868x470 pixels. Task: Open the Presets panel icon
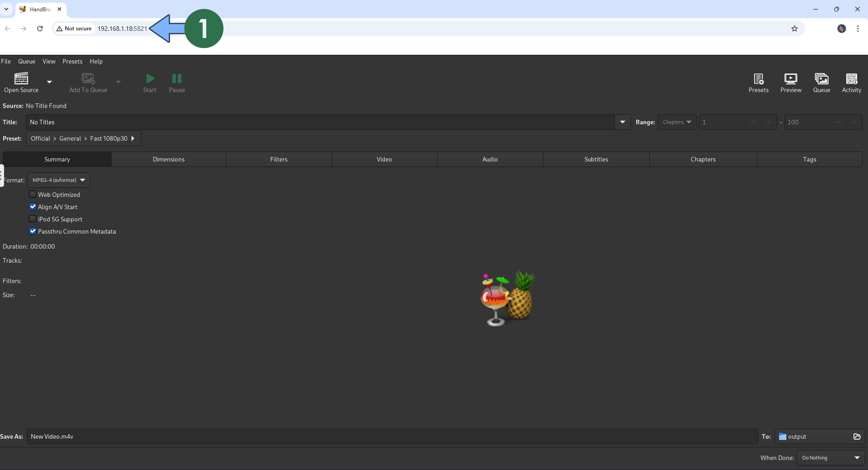tap(758, 79)
